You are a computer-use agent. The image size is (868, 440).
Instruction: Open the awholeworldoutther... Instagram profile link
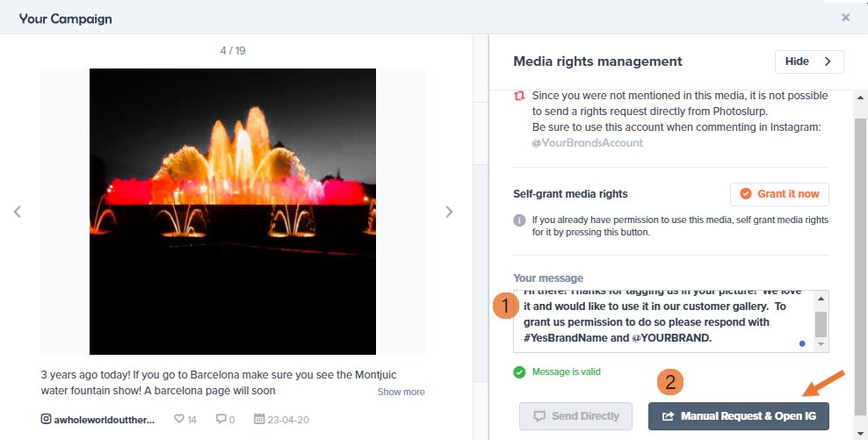105,420
